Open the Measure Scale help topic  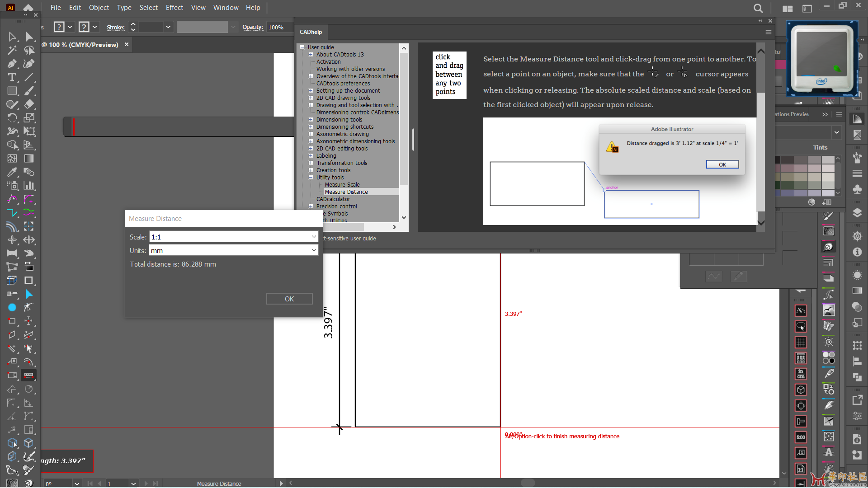pos(342,185)
